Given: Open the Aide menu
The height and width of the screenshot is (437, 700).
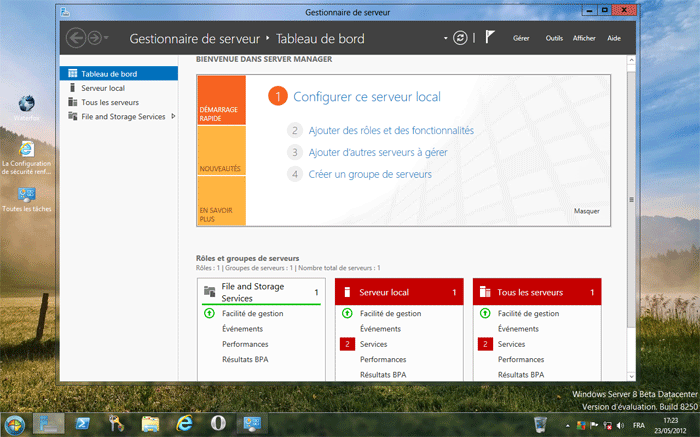Looking at the screenshot, I should coord(614,38).
